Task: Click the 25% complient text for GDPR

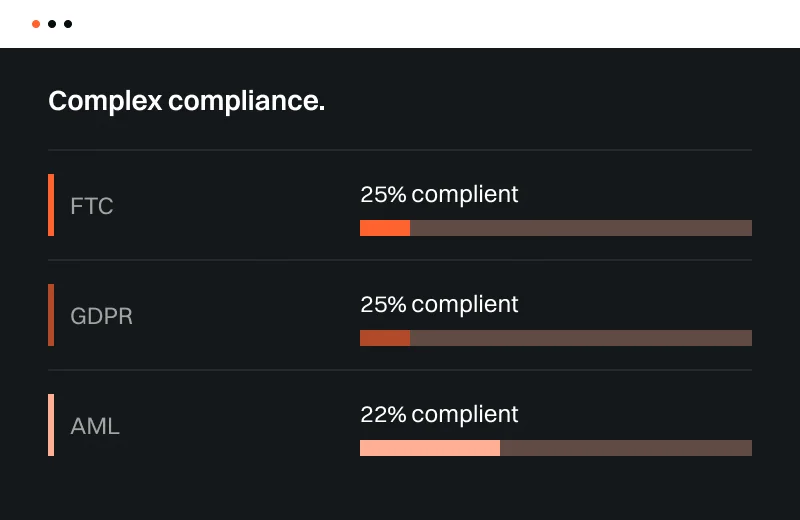Action: coord(439,304)
